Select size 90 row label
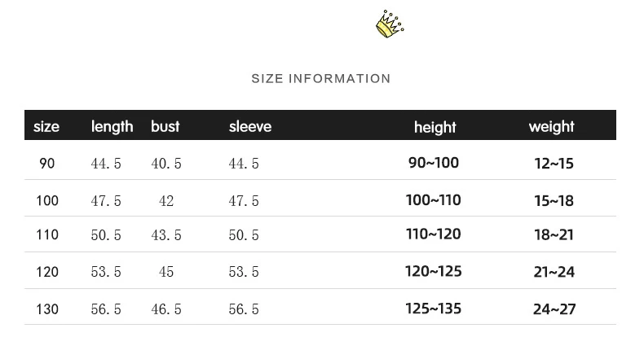 pos(46,163)
